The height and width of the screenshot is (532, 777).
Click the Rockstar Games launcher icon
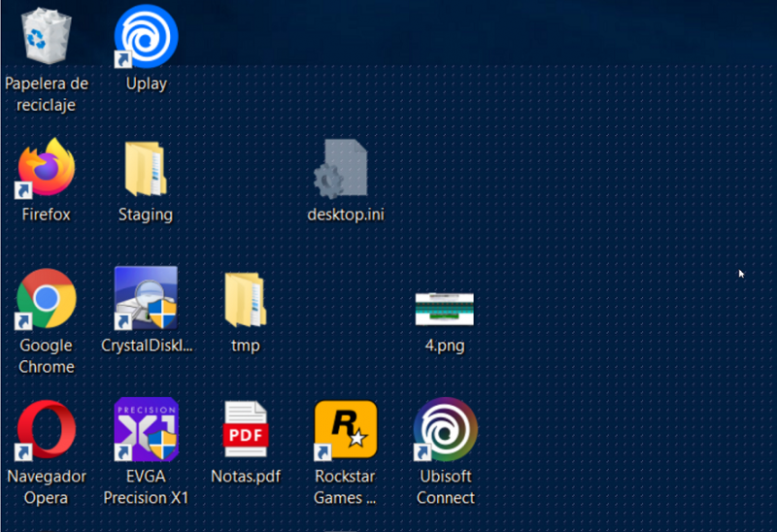pyautogui.click(x=345, y=430)
